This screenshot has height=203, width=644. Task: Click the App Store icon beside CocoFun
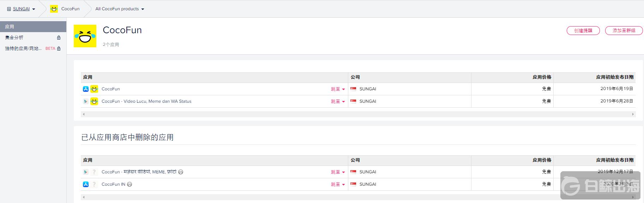click(x=86, y=89)
